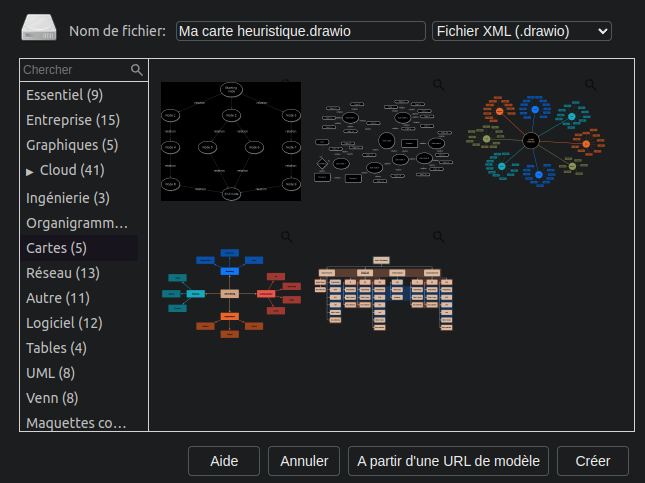
Task: Open the Venn (8) category
Action: [52, 398]
